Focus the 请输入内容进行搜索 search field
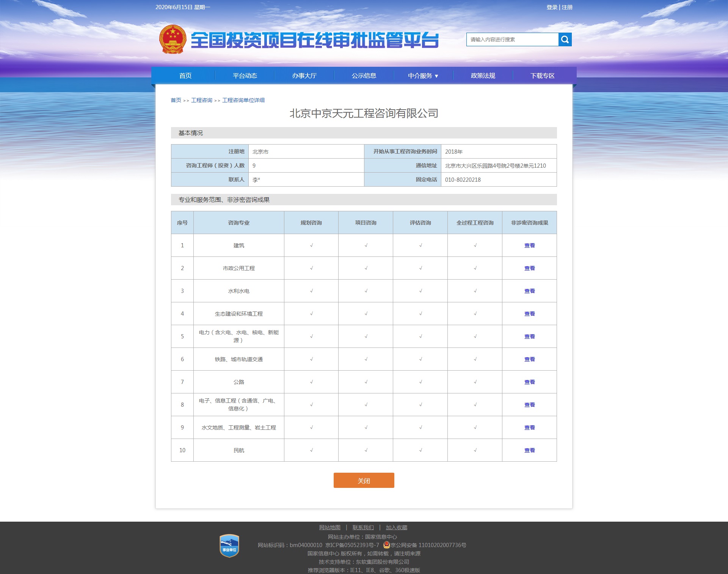This screenshot has height=574, width=728. point(512,39)
